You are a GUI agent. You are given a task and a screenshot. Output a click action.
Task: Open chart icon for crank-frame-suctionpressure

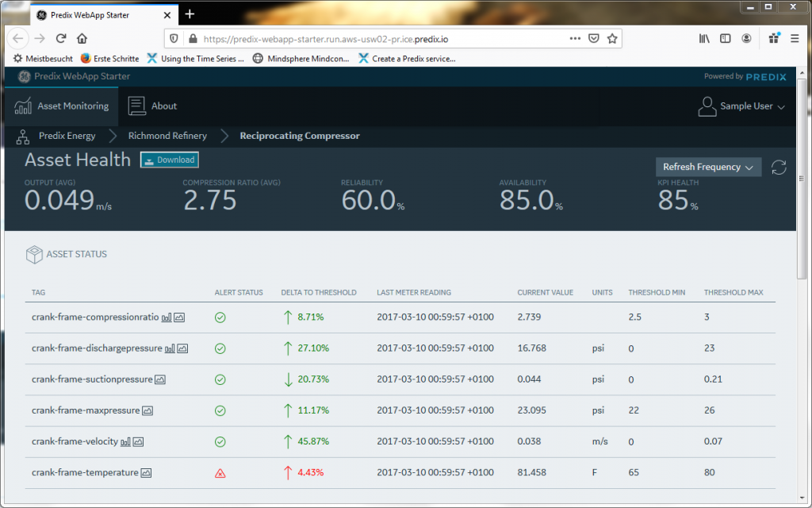tap(160, 379)
